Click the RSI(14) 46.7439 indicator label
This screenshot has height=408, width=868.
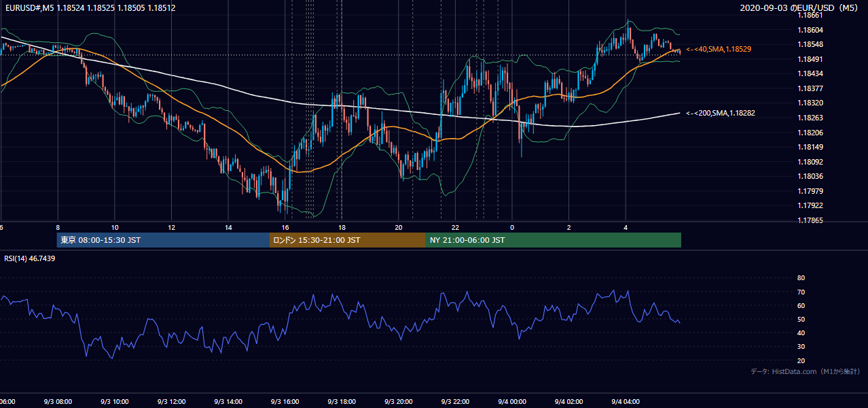pyautogui.click(x=30, y=258)
